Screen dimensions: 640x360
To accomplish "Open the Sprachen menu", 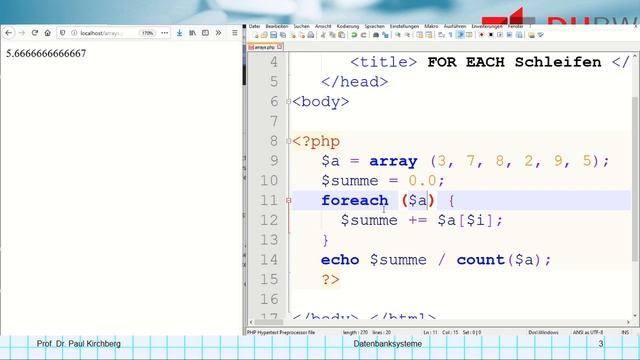I will [375, 26].
